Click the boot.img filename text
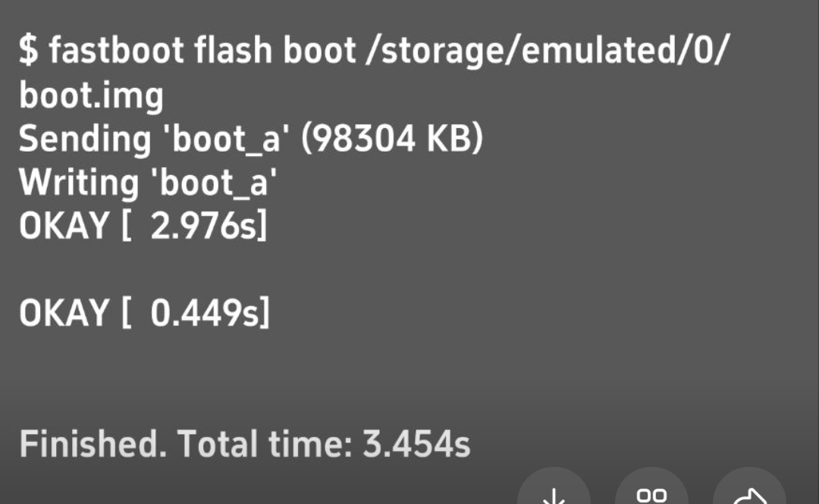The image size is (819, 504). point(91,95)
